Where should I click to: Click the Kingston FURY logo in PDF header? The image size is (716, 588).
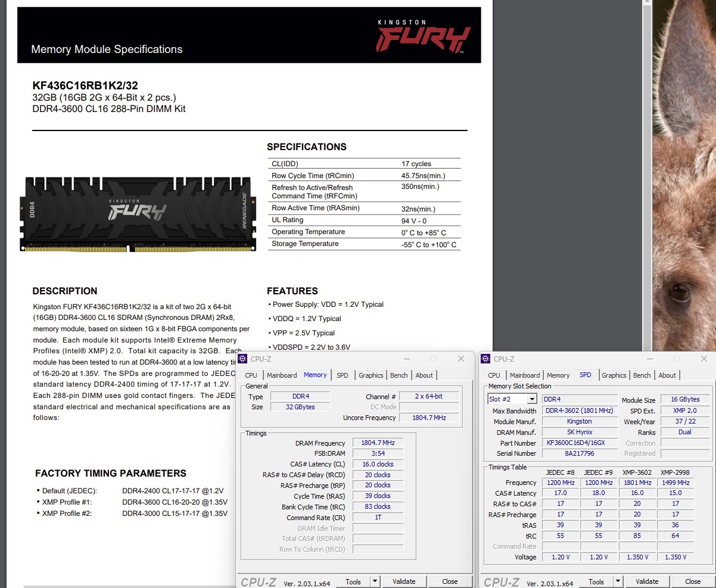click(x=424, y=37)
